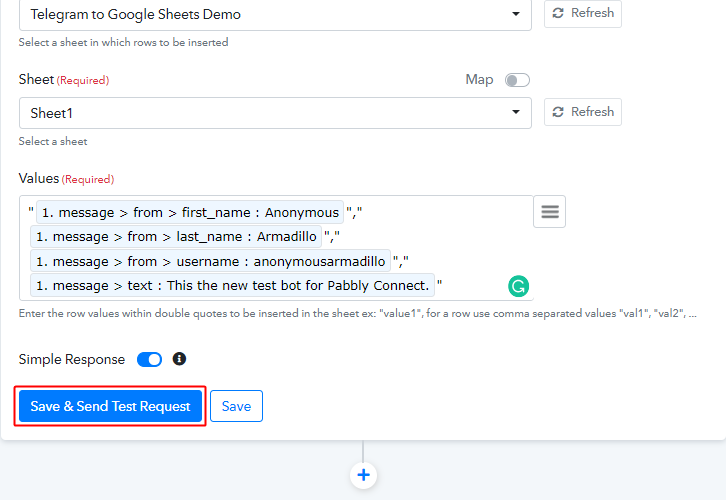
Task: Open the spreadsheet dropdown Telegram to Google Sheets Demo
Action: [275, 14]
